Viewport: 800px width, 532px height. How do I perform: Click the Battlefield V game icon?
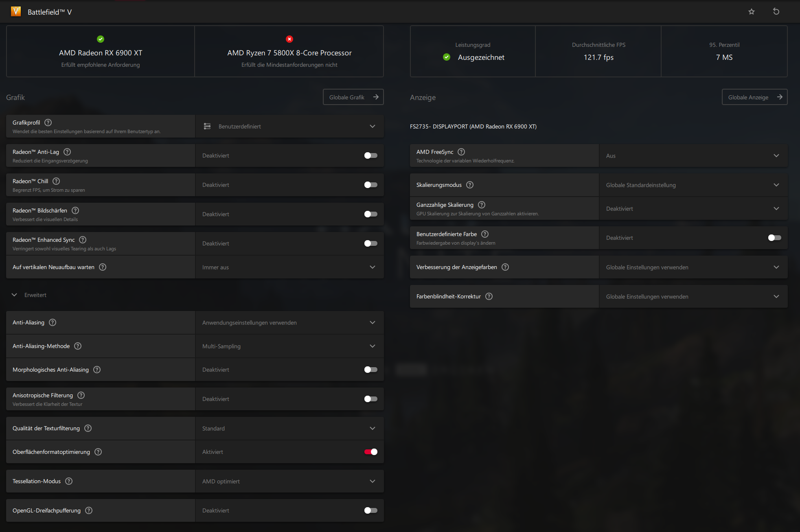pos(16,11)
